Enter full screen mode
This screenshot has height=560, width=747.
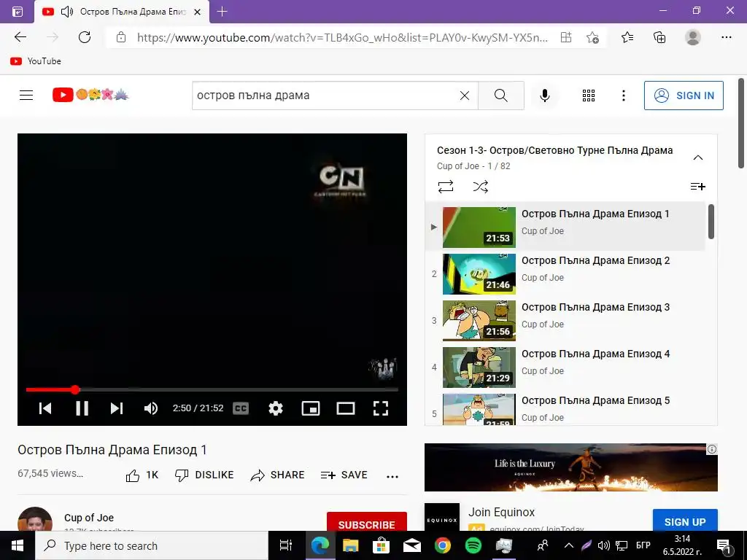pos(381,408)
